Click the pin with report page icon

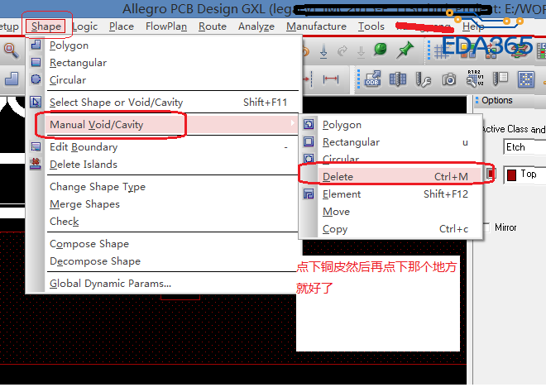(500, 79)
